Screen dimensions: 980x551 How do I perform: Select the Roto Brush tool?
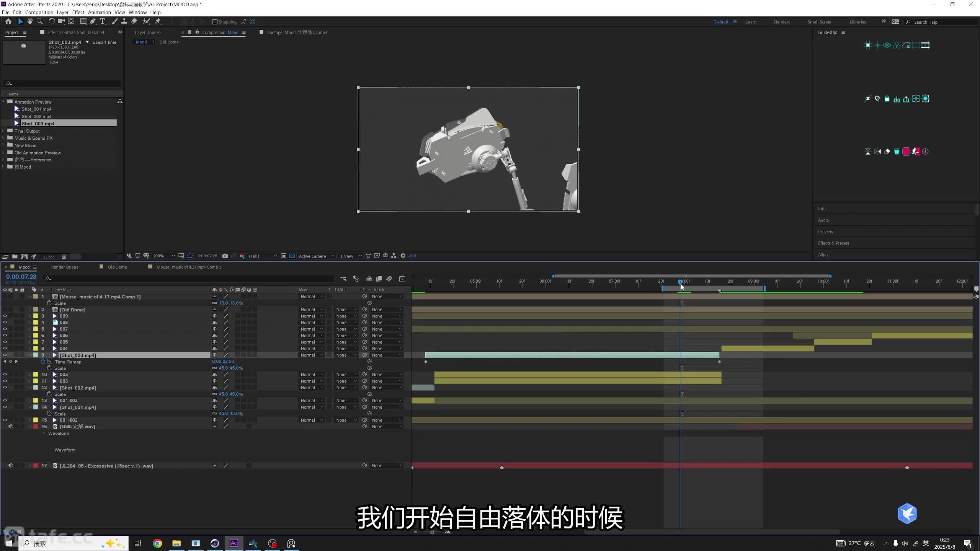pyautogui.click(x=146, y=21)
